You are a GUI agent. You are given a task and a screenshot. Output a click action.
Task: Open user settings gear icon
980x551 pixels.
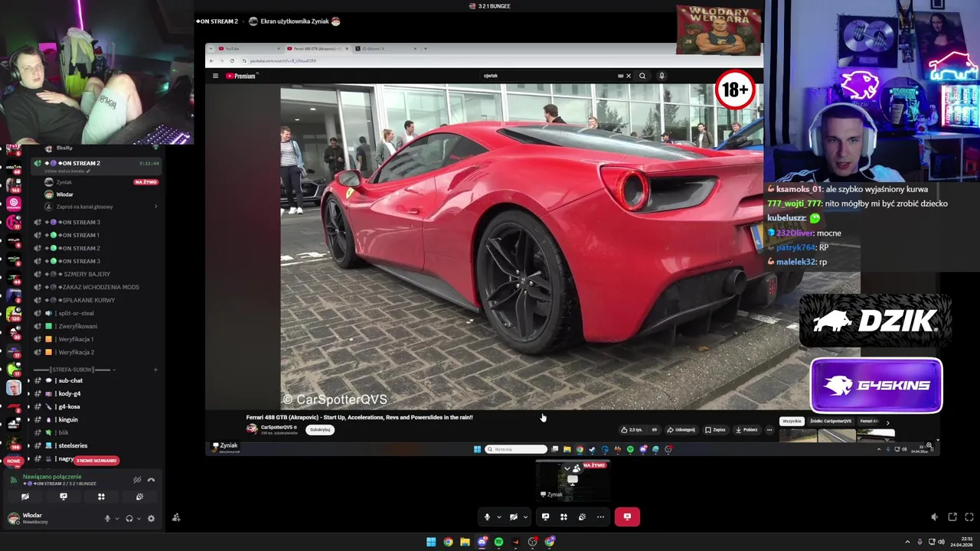click(151, 518)
